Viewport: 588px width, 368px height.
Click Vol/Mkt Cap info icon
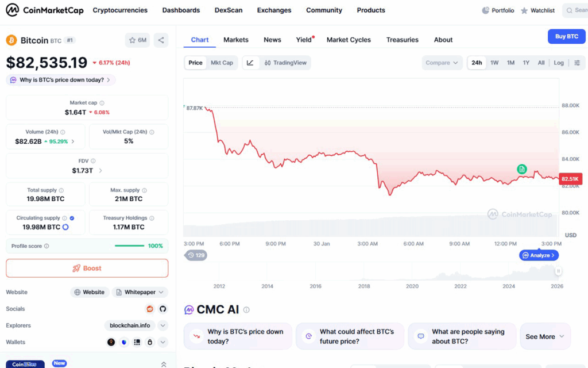pos(152,132)
